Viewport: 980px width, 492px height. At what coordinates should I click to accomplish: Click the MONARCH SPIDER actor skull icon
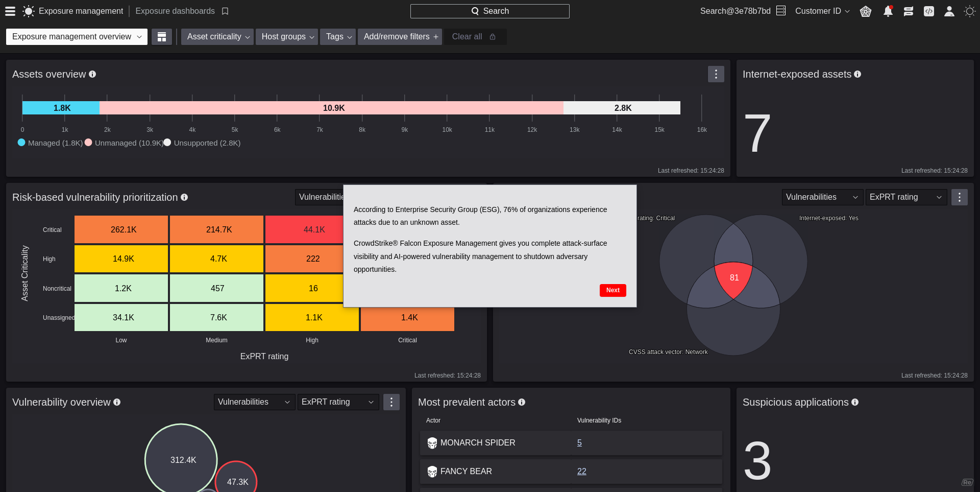[432, 443]
